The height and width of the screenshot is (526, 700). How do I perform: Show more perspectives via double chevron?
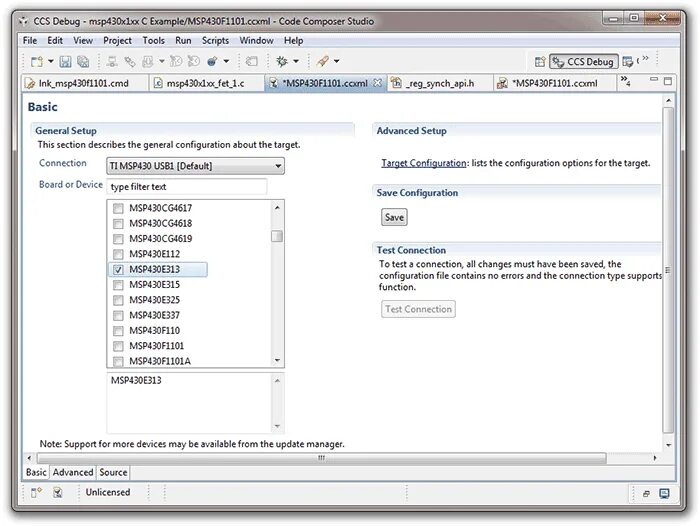pyautogui.click(x=645, y=58)
